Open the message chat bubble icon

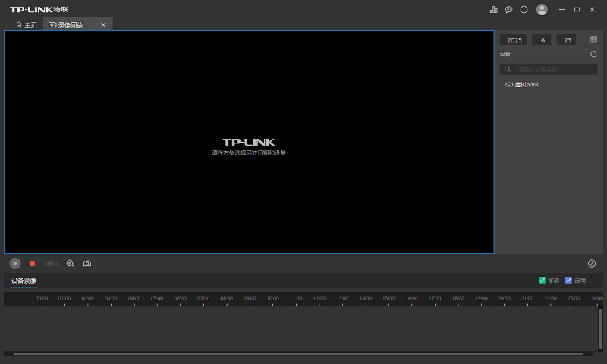508,10
